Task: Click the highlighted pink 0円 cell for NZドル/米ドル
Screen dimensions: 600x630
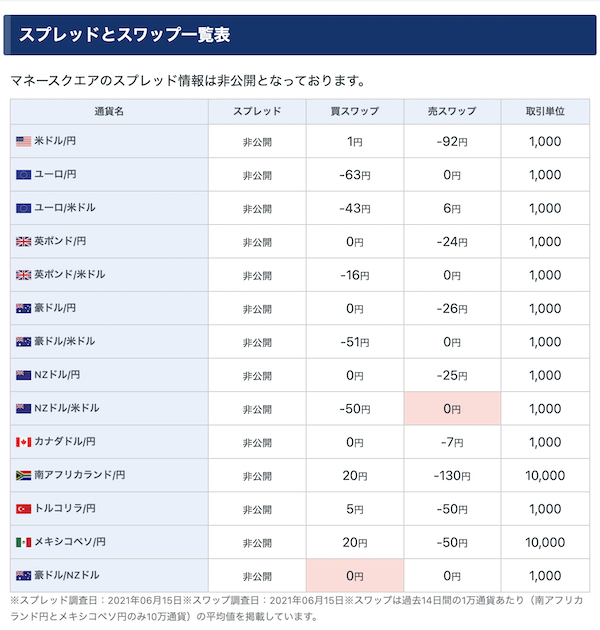Action: tap(452, 409)
